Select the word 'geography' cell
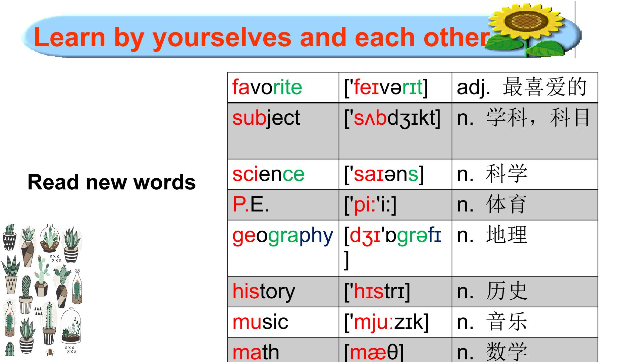The height and width of the screenshot is (362, 644). [x=283, y=248]
